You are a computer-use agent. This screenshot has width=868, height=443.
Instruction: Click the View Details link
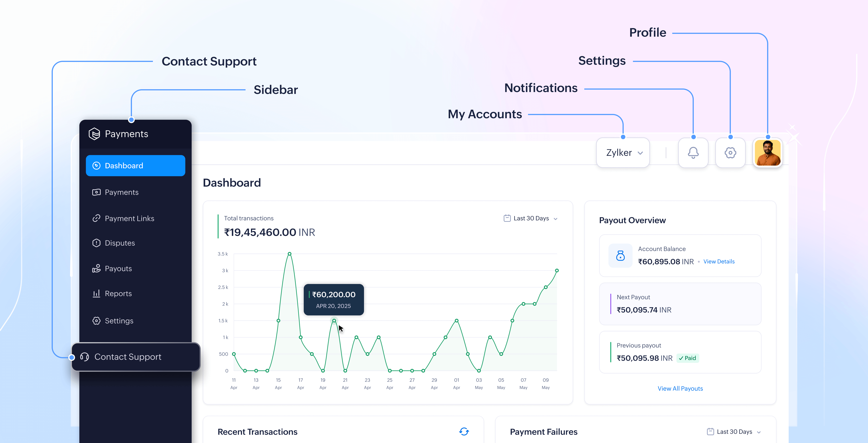[x=719, y=261]
